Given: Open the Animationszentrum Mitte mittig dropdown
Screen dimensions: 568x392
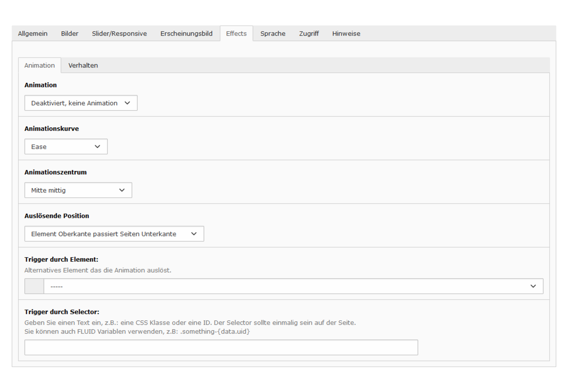Looking at the screenshot, I should tap(78, 190).
